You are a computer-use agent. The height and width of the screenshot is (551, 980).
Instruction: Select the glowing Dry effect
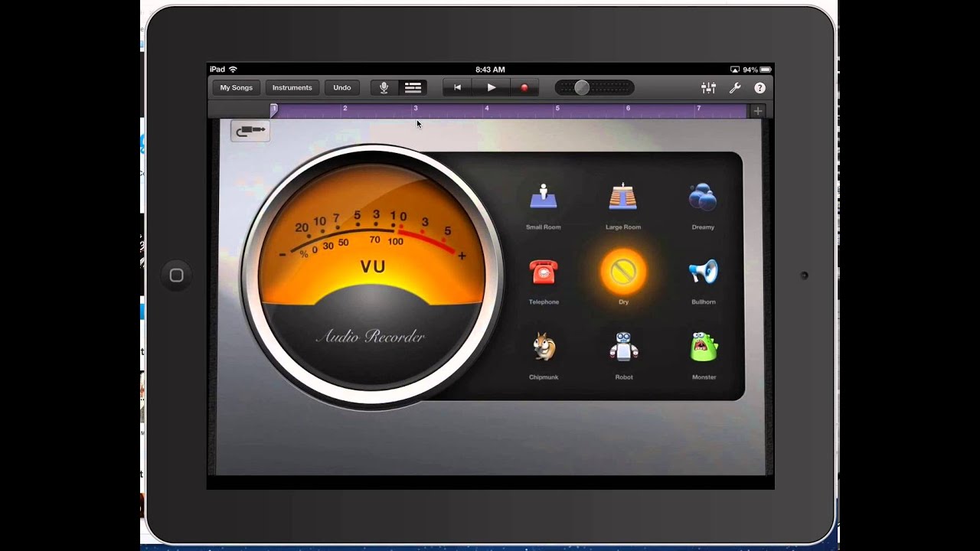[x=623, y=272]
